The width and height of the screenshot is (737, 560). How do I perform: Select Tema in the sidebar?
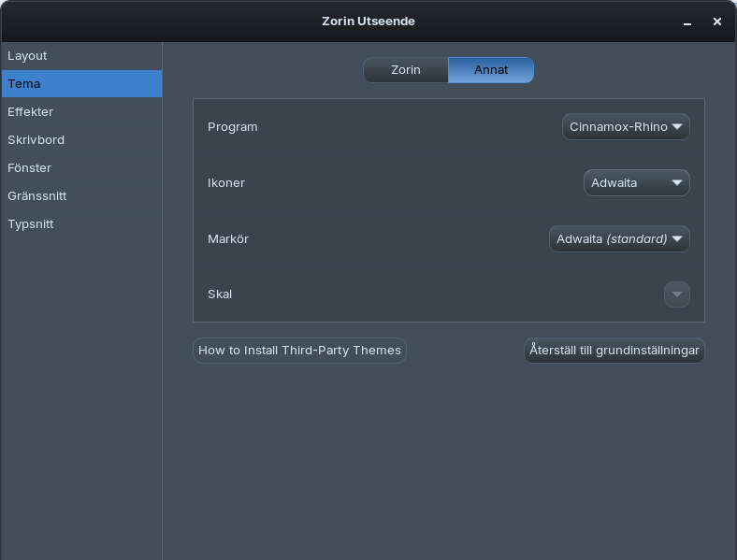(81, 83)
